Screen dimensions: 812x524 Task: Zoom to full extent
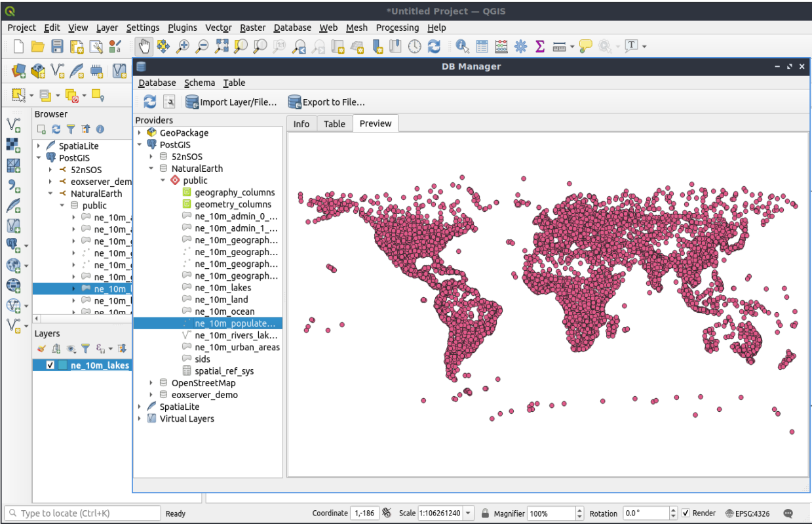tap(222, 46)
